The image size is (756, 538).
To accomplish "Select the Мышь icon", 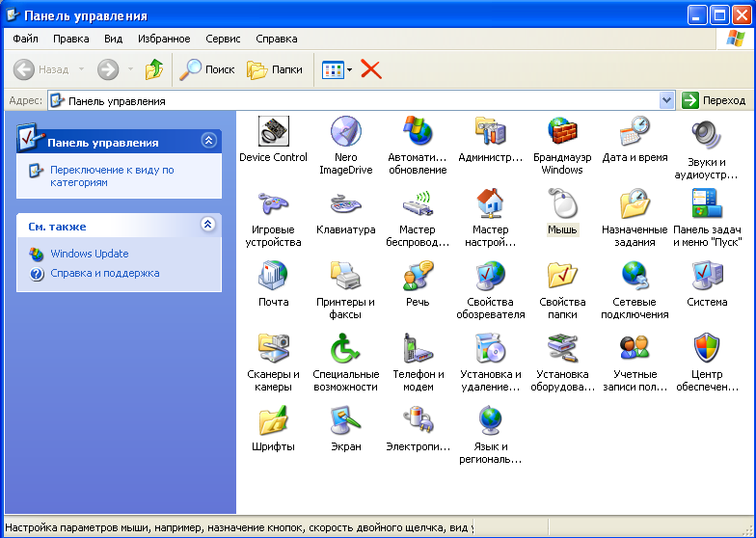I will coord(562,203).
